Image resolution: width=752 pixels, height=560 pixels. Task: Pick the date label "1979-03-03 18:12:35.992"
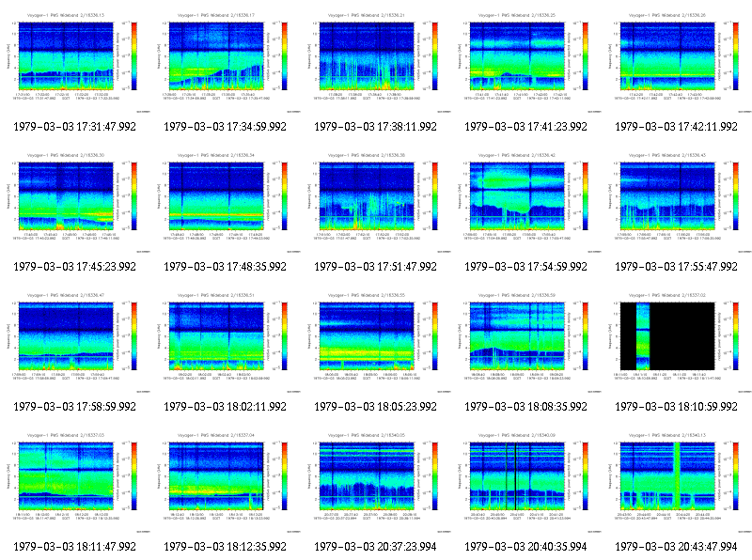pos(225,547)
